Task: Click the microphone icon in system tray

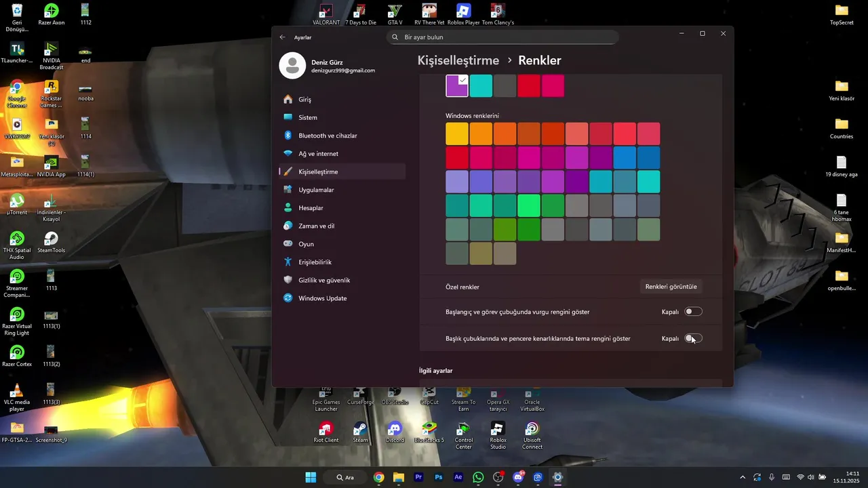Action: click(772, 477)
